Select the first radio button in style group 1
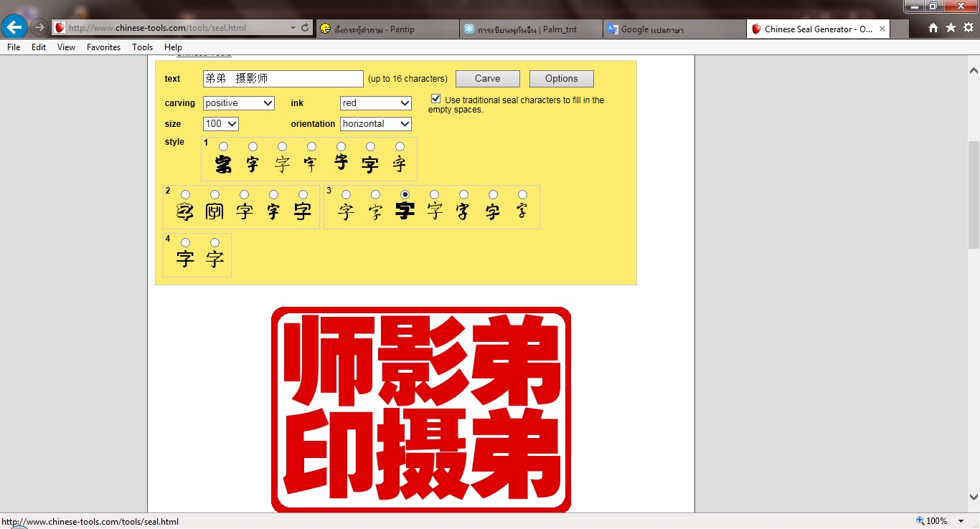Image resolution: width=980 pixels, height=529 pixels. click(x=224, y=147)
